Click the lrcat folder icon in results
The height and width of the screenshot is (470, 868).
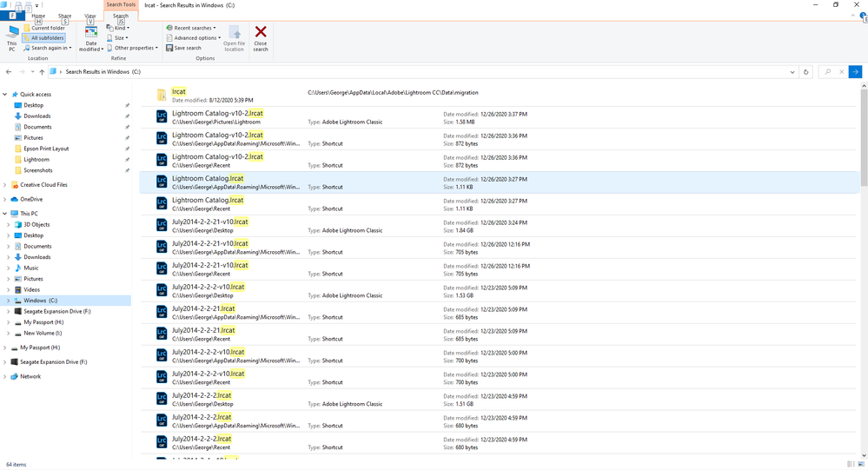pyautogui.click(x=162, y=96)
